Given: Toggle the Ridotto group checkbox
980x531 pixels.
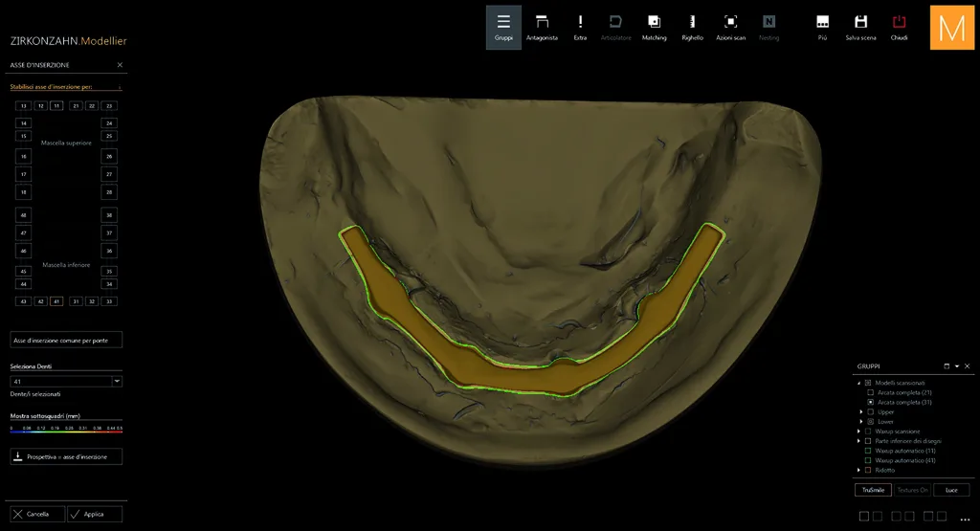Looking at the screenshot, I should click(867, 470).
